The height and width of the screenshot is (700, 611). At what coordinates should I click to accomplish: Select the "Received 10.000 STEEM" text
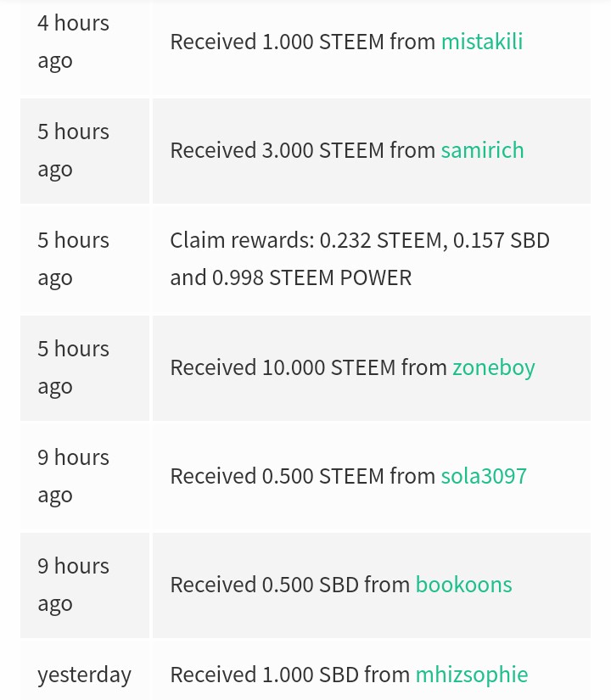tap(283, 367)
